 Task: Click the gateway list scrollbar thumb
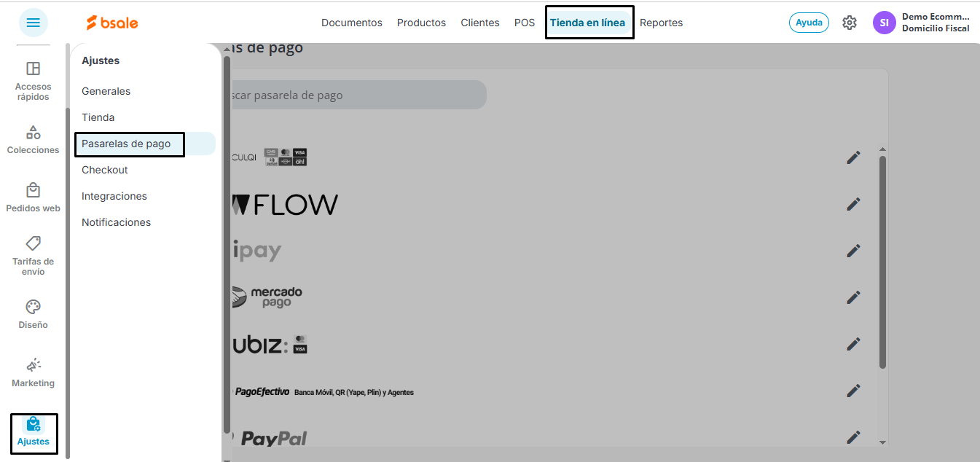coord(883,262)
